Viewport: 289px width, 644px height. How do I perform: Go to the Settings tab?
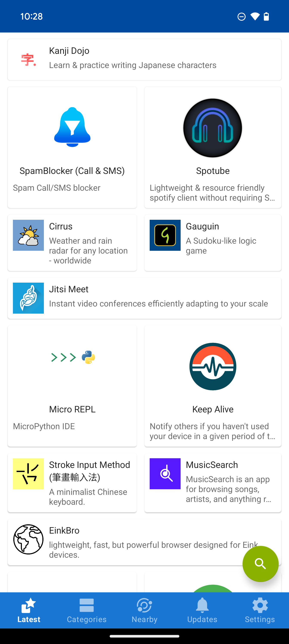coord(260,610)
